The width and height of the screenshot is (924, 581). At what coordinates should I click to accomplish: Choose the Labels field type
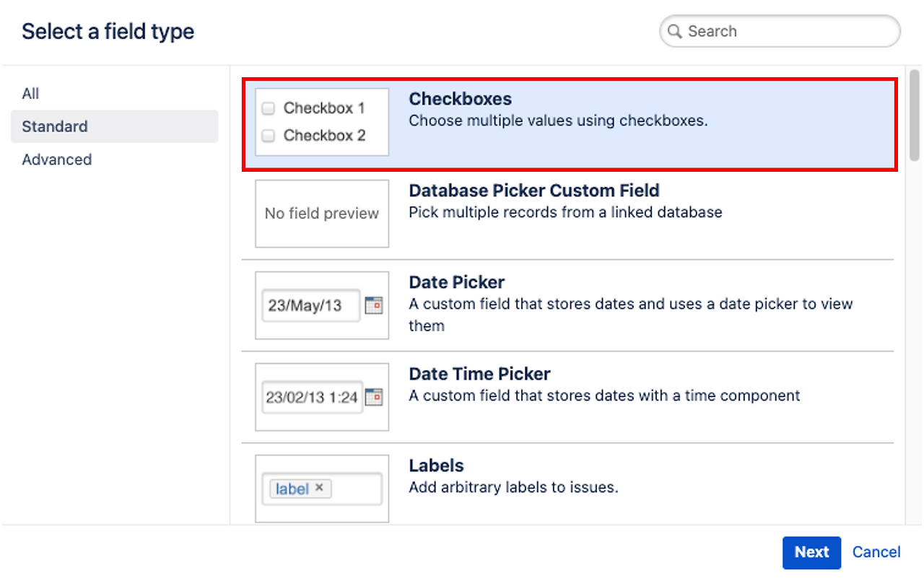[x=436, y=466]
